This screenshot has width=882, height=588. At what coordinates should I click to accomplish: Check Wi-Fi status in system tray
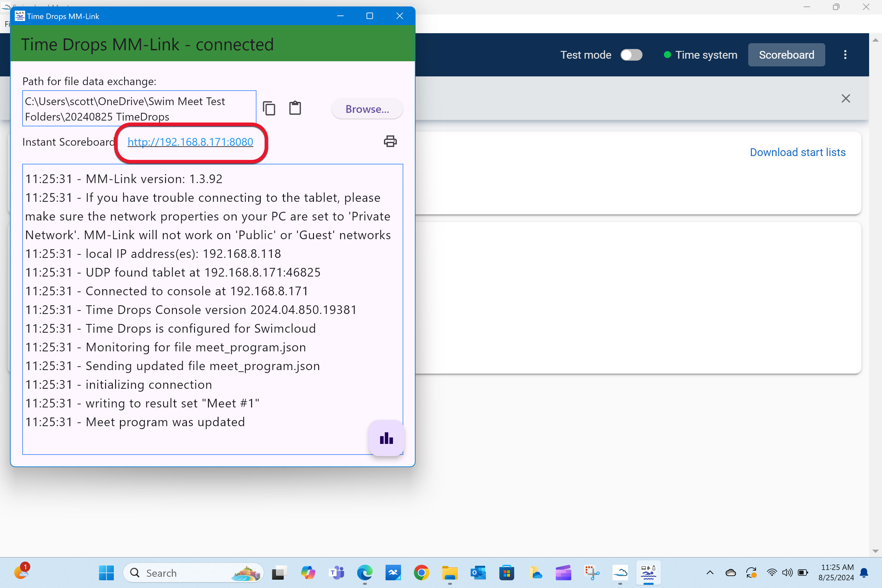(x=772, y=573)
